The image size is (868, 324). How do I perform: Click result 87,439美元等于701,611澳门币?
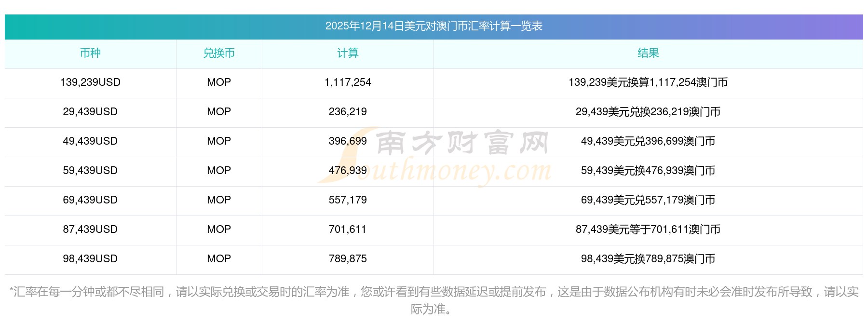[648, 229]
